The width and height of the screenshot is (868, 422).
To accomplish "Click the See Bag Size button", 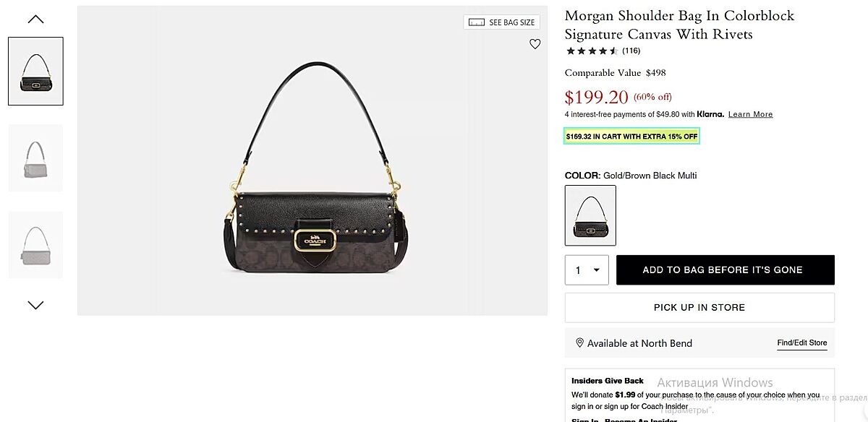I will pyautogui.click(x=502, y=22).
